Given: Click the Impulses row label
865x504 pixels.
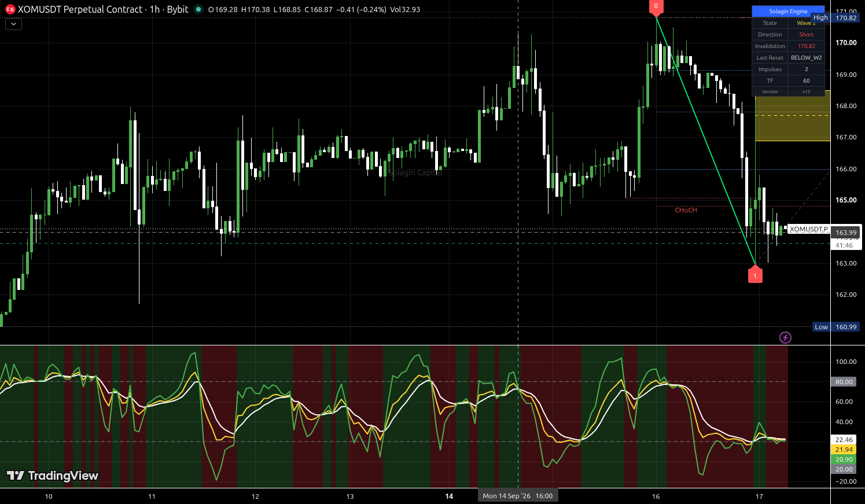Looking at the screenshot, I should [770, 69].
